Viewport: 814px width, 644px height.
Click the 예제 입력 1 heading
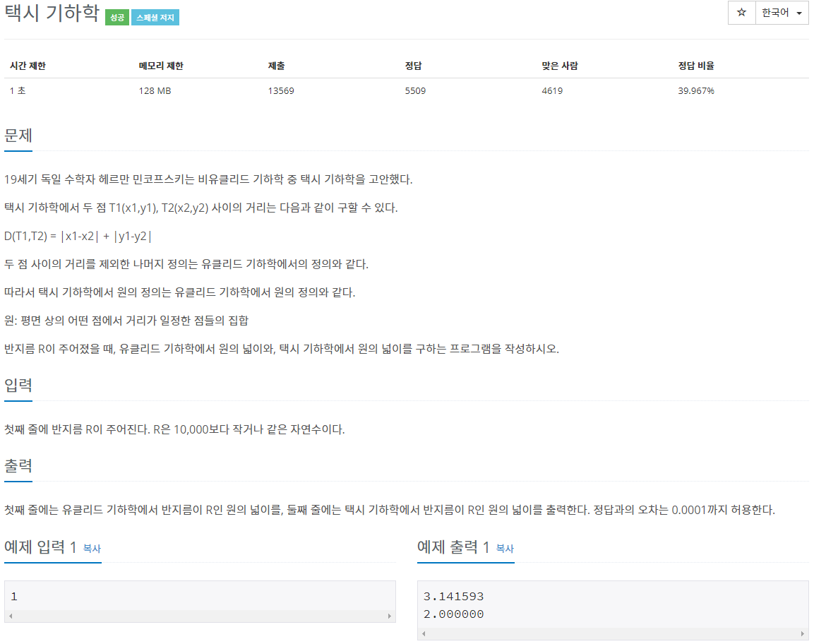[x=40, y=547]
